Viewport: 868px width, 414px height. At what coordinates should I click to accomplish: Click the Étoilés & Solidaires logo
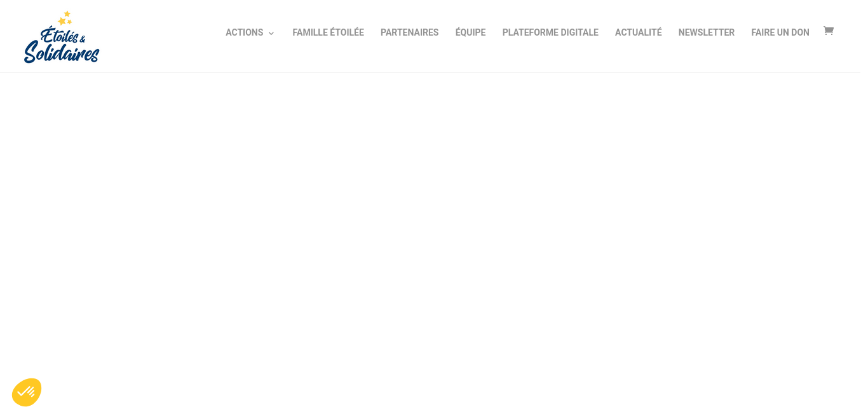[62, 37]
